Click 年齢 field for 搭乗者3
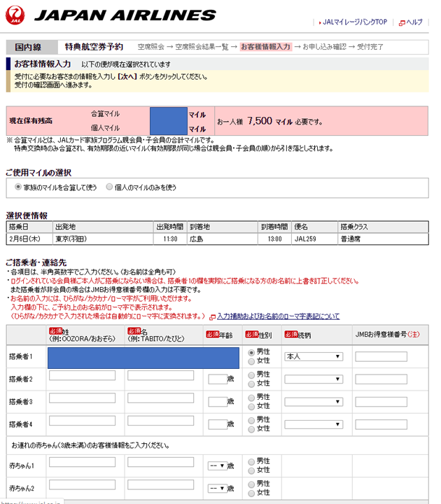This screenshot has height=504, width=441. pos(218,402)
